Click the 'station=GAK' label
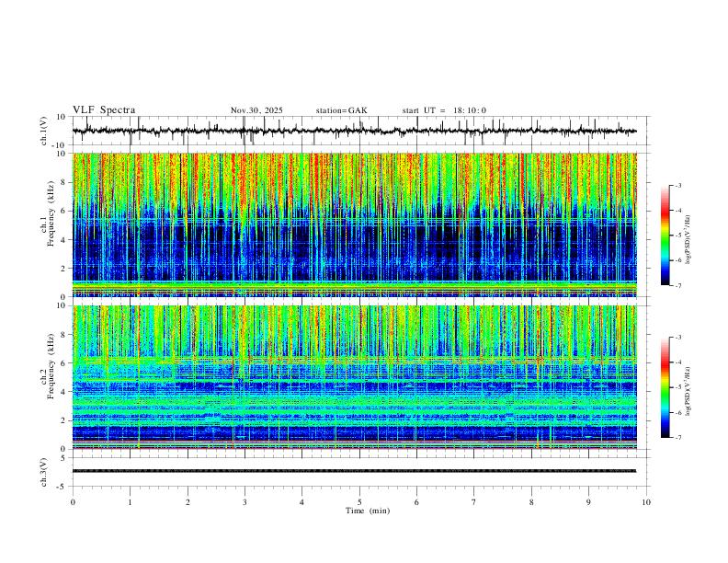This screenshot has height=563, width=728. 341,110
